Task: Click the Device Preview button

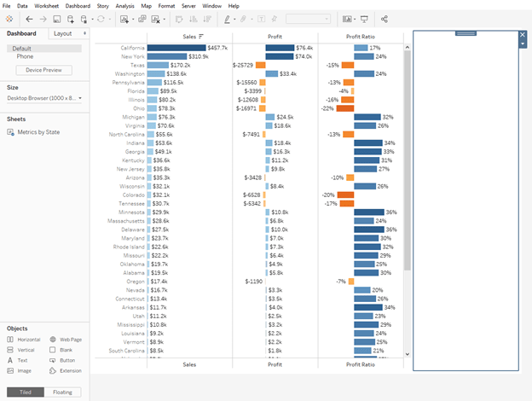Action: click(43, 70)
